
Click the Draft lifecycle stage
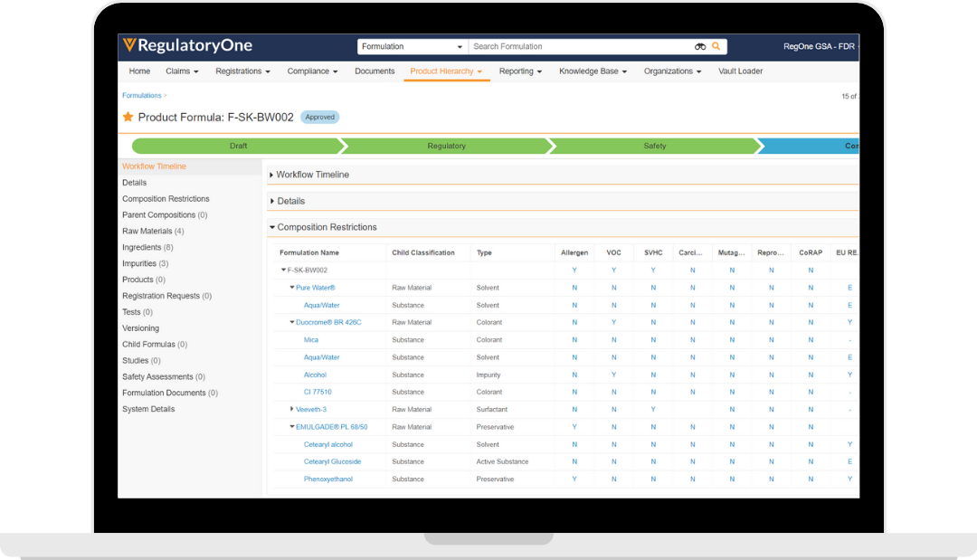(x=238, y=146)
